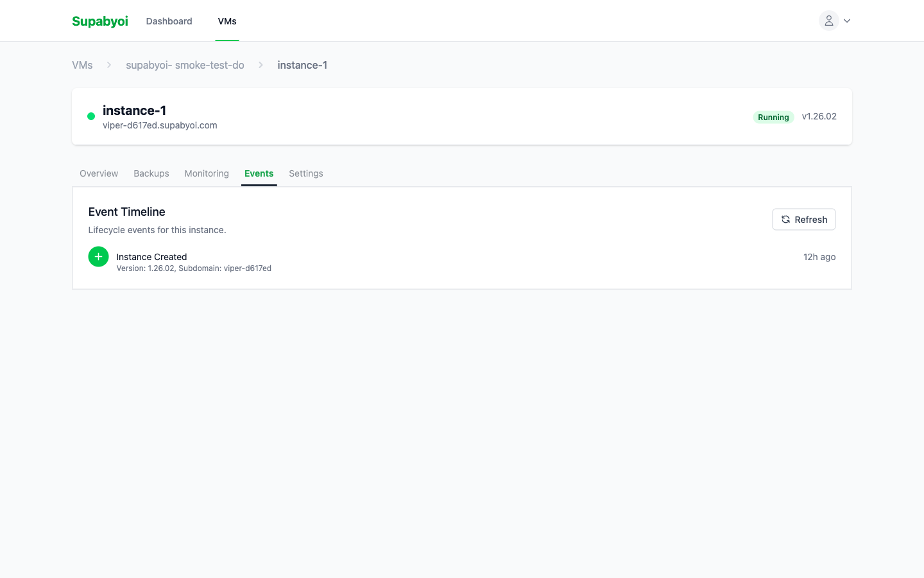Click the 12h ago timestamp
The image size is (924, 578).
819,256
